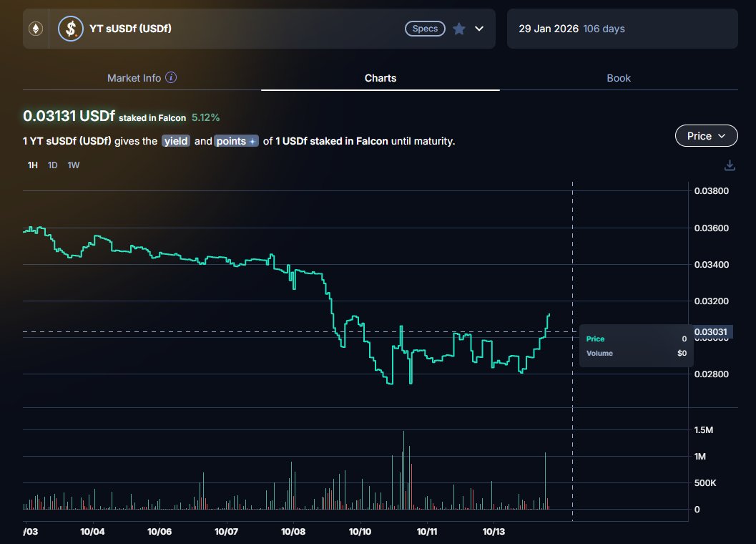The width and height of the screenshot is (756, 544).
Task: Click the 10/08 date on time axis
Action: [x=293, y=532]
